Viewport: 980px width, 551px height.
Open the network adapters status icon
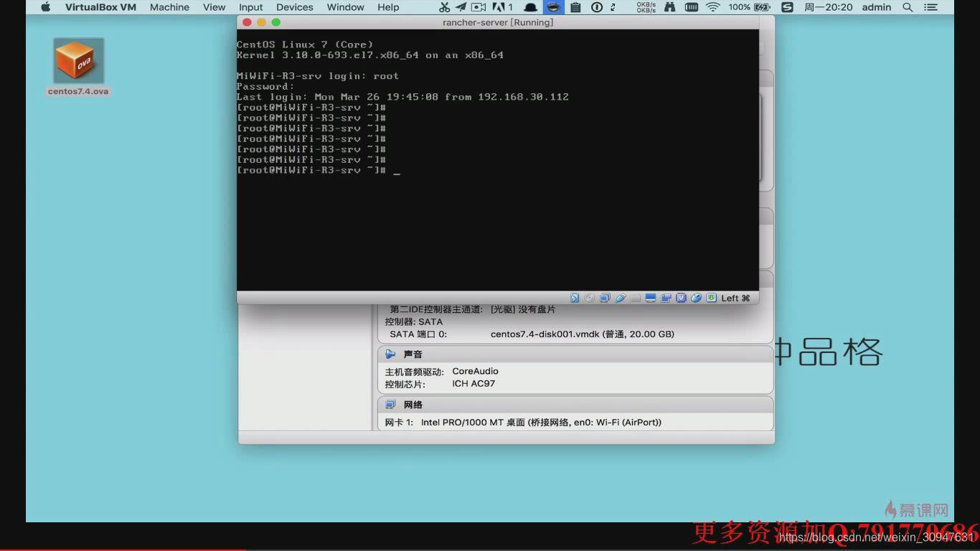point(605,298)
